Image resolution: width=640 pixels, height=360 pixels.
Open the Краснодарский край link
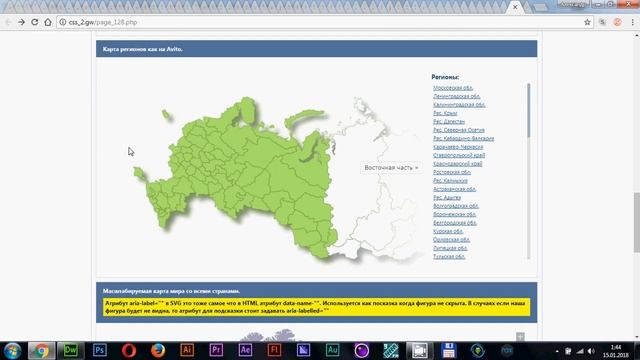[458, 164]
